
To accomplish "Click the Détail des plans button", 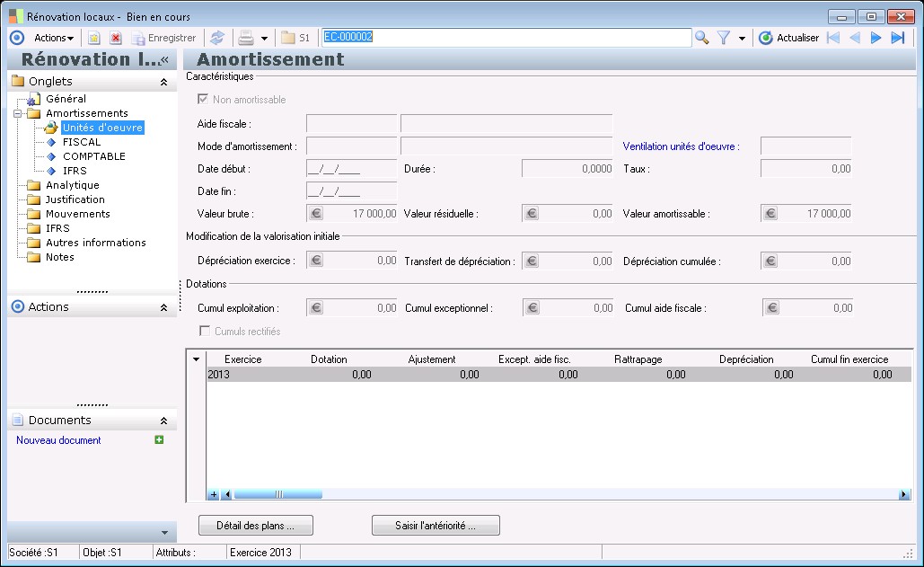I will 255,526.
